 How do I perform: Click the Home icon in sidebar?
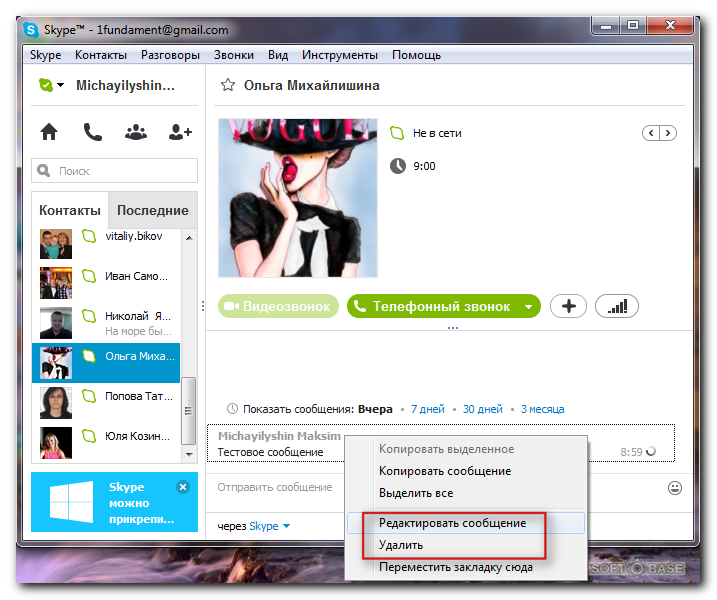click(48, 131)
